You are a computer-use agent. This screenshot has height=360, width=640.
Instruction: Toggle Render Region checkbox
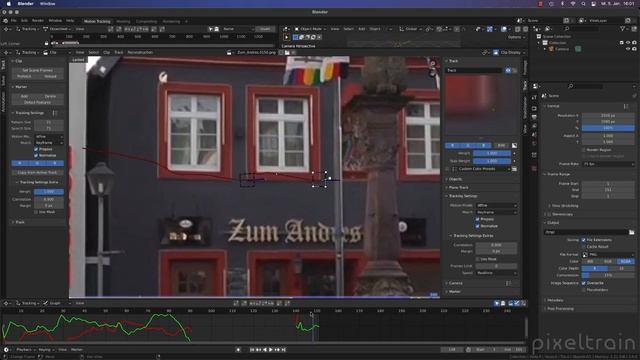tap(584, 150)
